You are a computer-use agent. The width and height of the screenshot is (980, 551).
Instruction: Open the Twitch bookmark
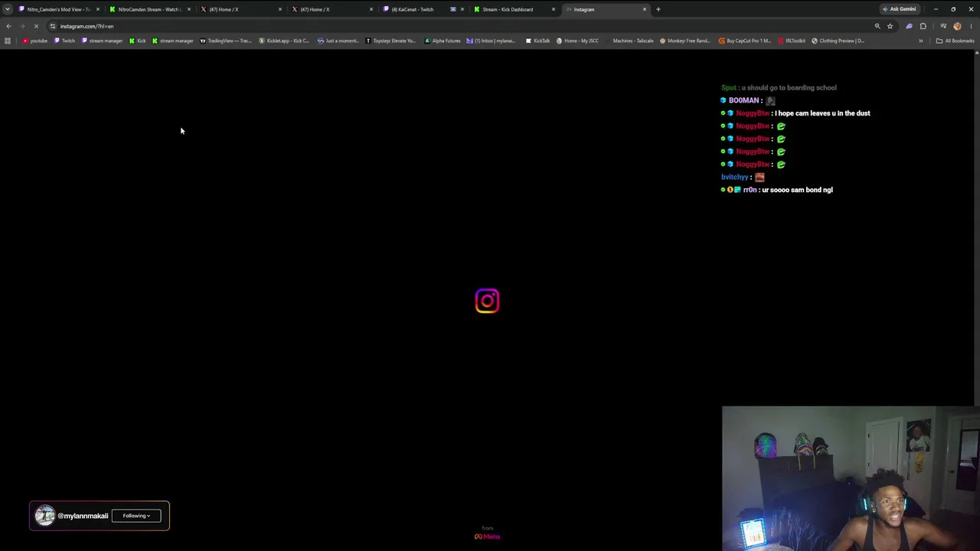(64, 41)
